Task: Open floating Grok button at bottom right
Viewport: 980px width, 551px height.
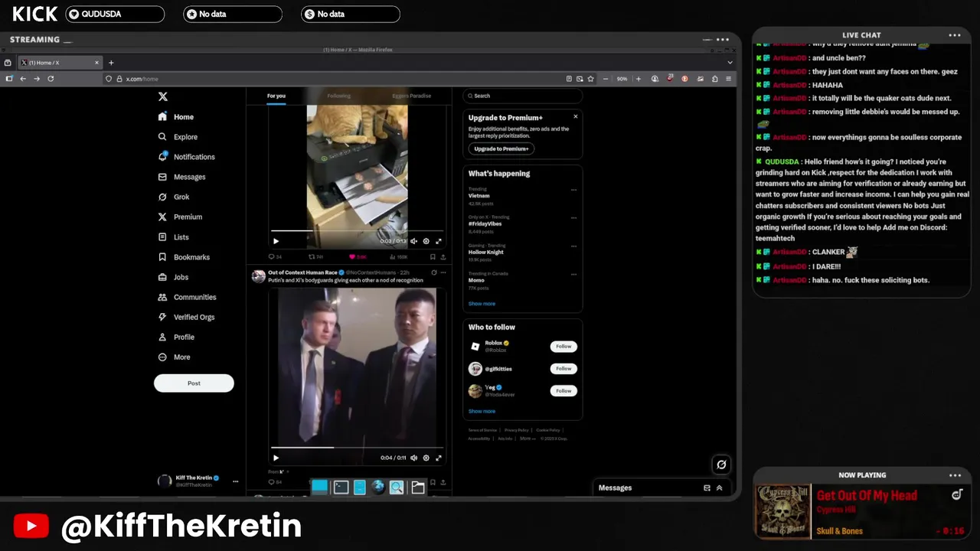Action: pos(721,465)
